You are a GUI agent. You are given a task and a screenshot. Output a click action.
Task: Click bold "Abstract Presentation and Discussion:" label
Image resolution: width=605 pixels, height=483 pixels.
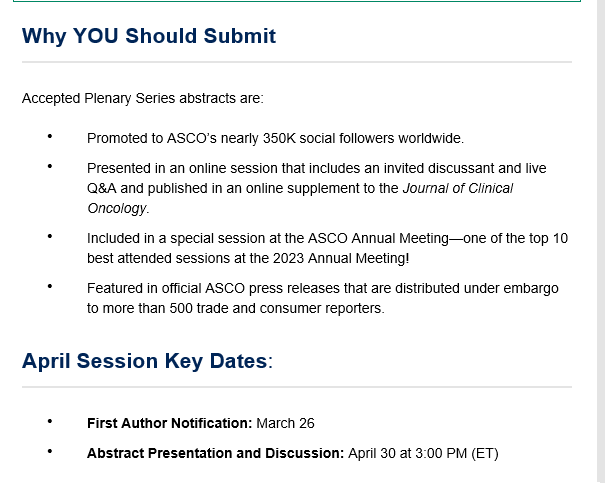(x=215, y=453)
